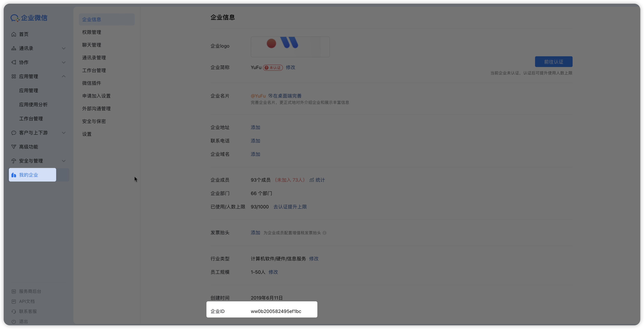Click the 通讯录 organization icon
The height and width of the screenshot is (329, 644).
coord(14,48)
